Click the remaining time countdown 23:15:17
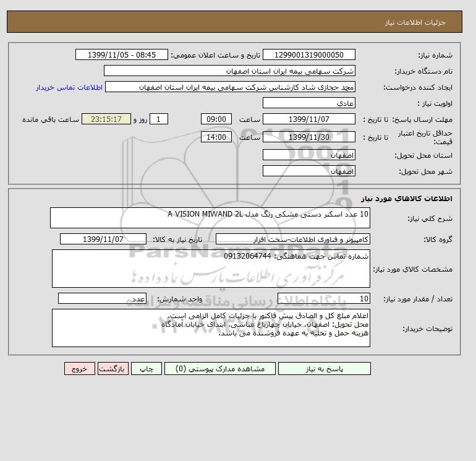This screenshot has height=461, width=476. pyautogui.click(x=106, y=119)
